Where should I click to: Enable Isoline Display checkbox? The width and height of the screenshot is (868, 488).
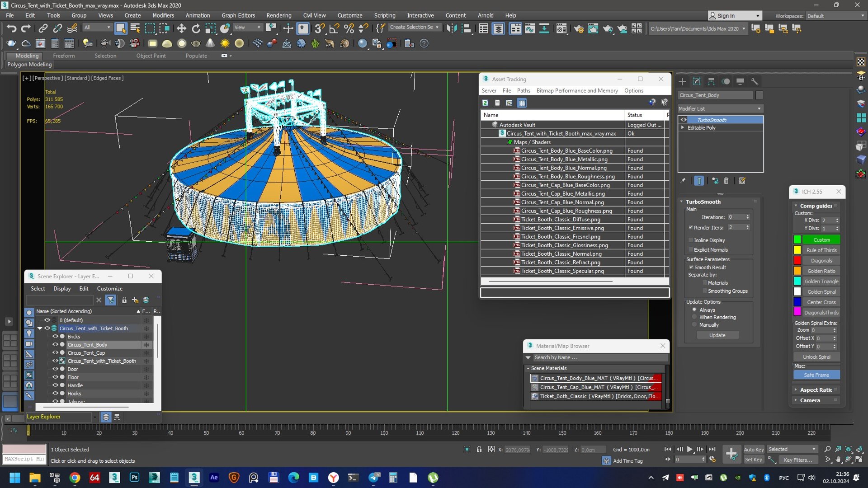tap(691, 240)
